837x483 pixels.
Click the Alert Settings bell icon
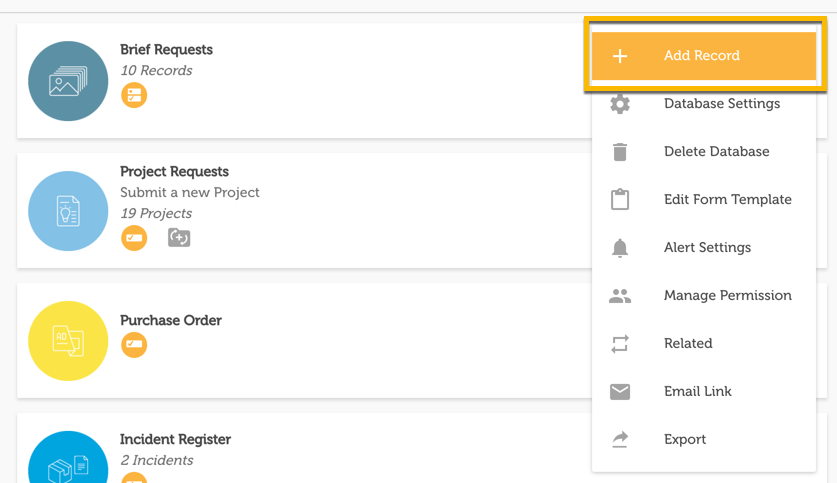(620, 248)
